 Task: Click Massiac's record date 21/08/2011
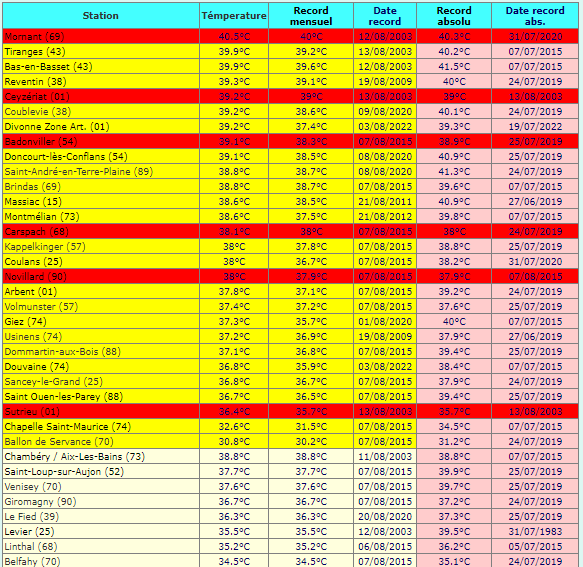[385, 202]
